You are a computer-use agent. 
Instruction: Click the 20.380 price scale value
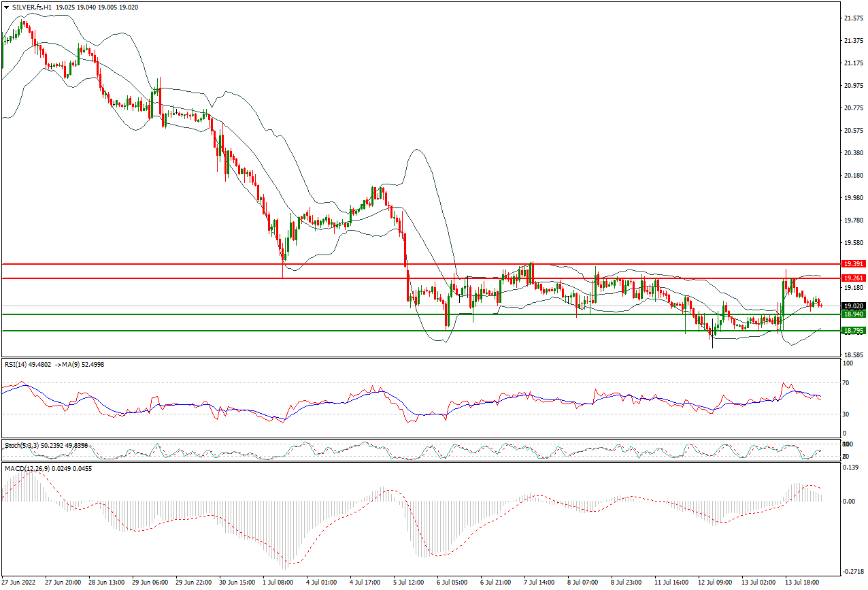[852, 152]
